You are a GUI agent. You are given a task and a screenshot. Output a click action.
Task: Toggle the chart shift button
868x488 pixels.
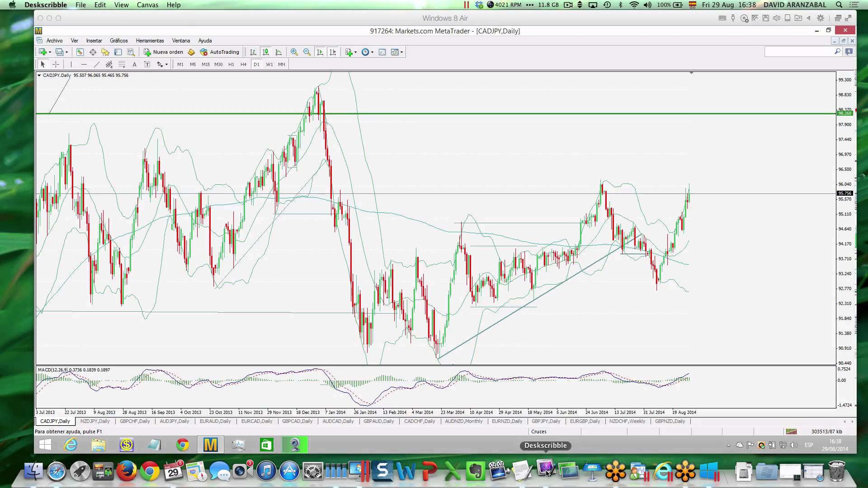coord(333,52)
